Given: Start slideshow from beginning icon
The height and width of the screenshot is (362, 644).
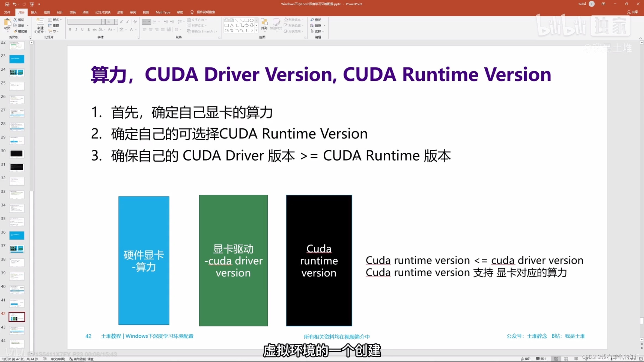Looking at the screenshot, I should (x=32, y=4).
